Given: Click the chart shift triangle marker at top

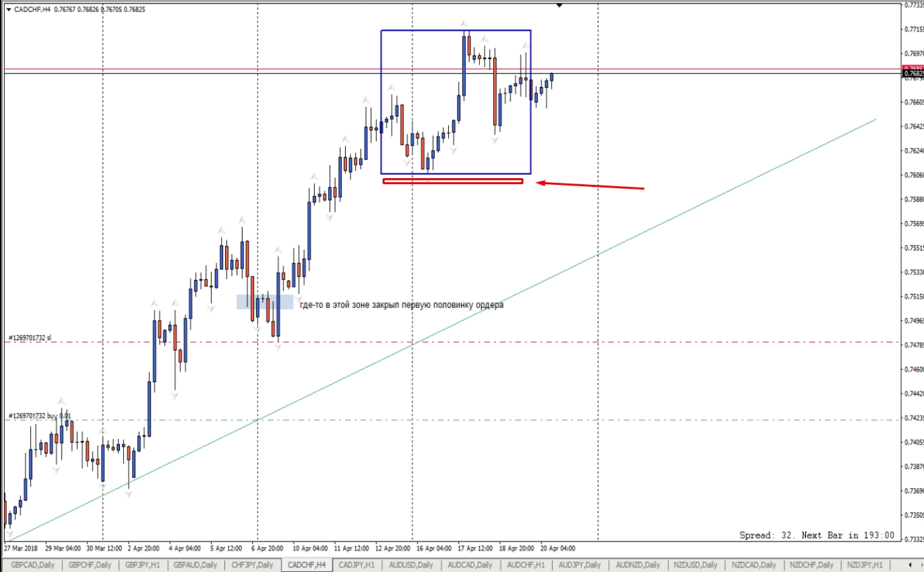Looking at the screenshot, I should pyautogui.click(x=559, y=5).
